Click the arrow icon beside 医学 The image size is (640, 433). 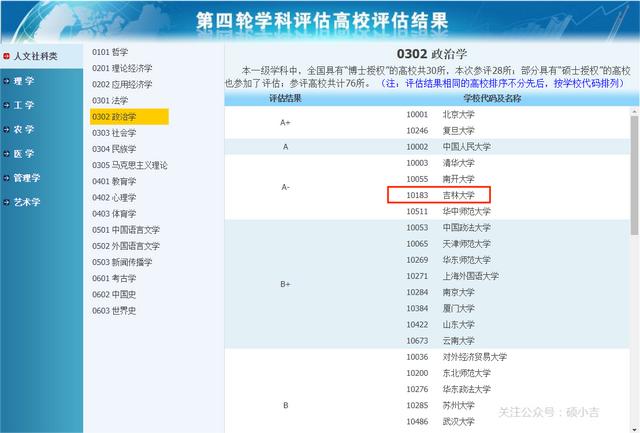(6, 153)
